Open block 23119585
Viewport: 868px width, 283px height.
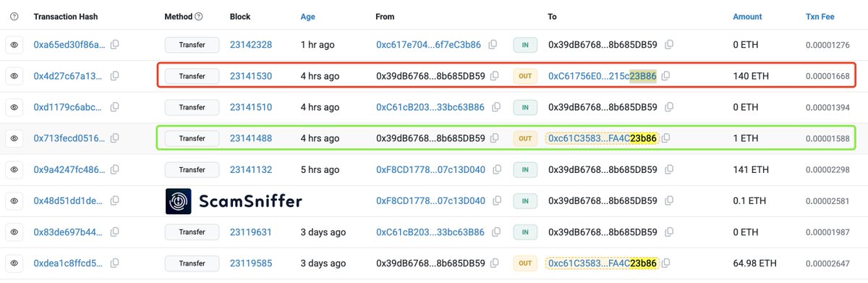pos(251,263)
